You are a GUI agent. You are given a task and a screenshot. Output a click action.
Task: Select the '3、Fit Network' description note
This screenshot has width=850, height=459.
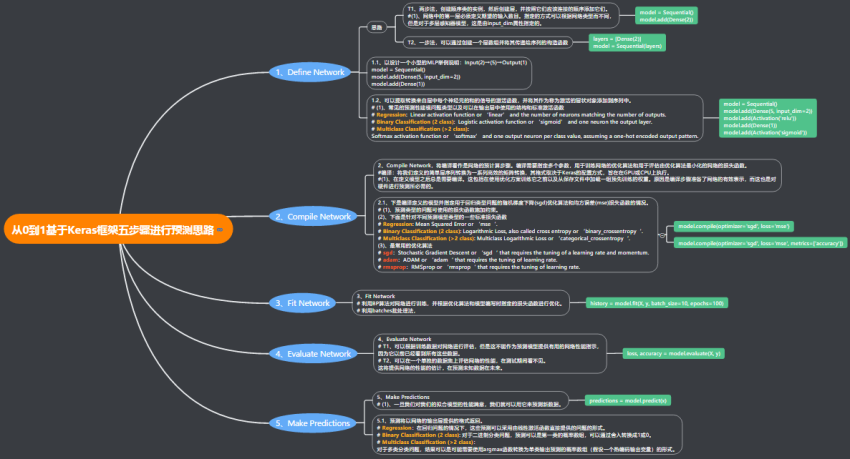pyautogui.click(x=461, y=303)
